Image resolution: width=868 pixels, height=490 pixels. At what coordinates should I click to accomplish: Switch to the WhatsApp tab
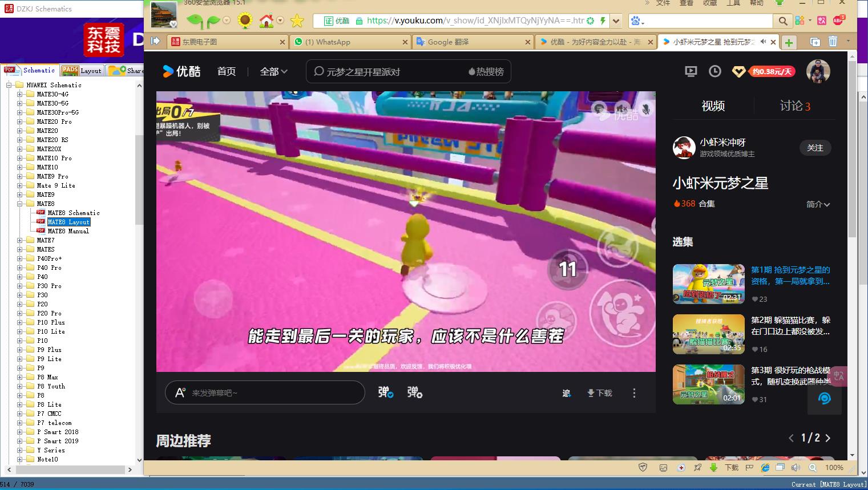[x=350, y=42]
